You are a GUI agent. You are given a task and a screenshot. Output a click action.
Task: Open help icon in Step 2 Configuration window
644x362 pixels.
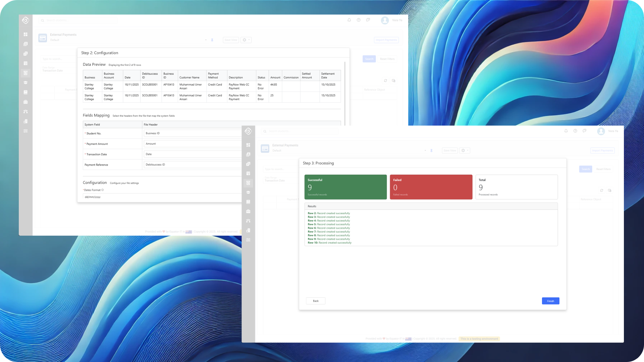click(x=359, y=20)
